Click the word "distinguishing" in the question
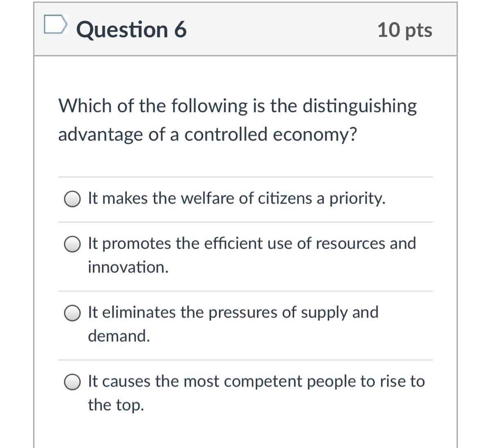The height and width of the screenshot is (448, 491). tap(360, 106)
